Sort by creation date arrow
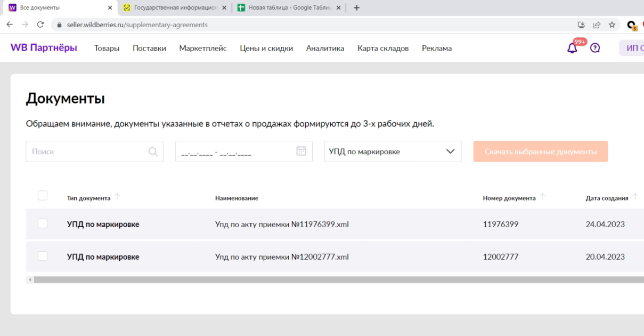 point(635,198)
